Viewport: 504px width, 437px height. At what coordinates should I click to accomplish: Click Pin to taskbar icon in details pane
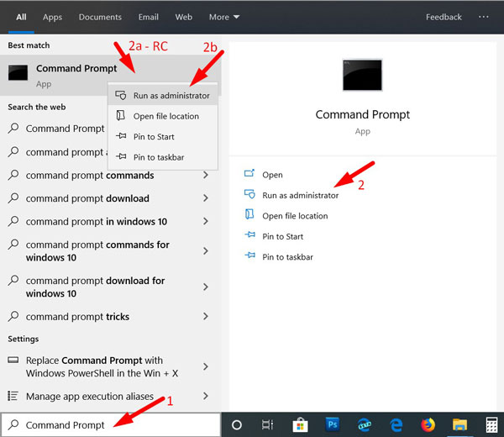point(250,255)
